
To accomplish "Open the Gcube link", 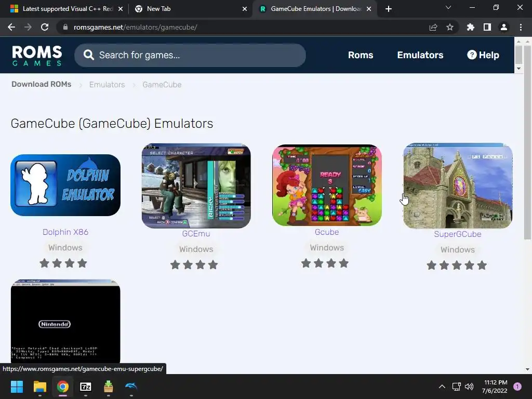I will pyautogui.click(x=327, y=232).
